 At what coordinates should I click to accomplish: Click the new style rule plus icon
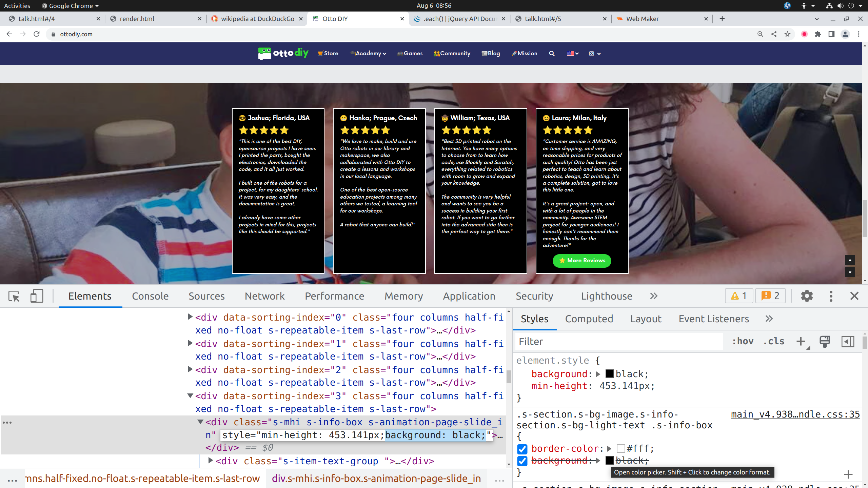(x=801, y=342)
